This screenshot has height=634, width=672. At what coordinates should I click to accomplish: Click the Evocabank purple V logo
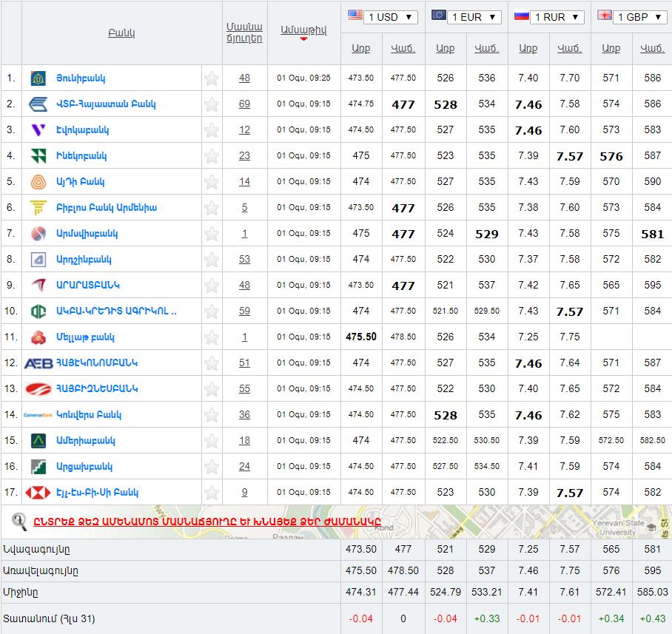(38, 130)
